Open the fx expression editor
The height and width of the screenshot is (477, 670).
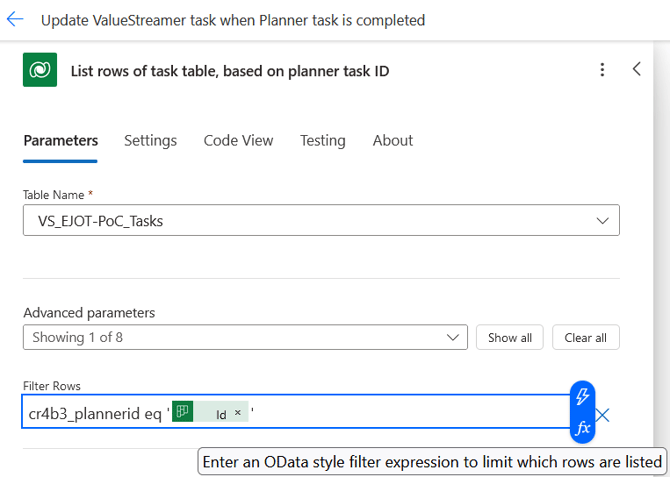pos(583,428)
